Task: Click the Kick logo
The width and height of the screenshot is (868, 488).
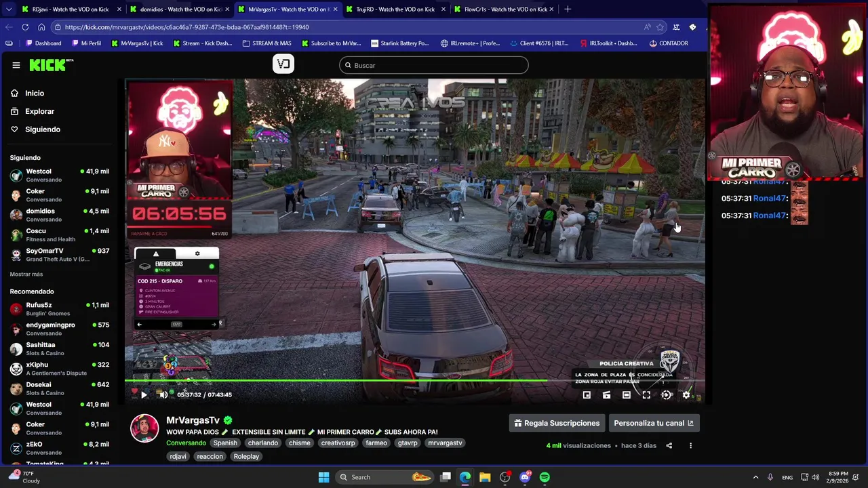Action: pos(51,65)
